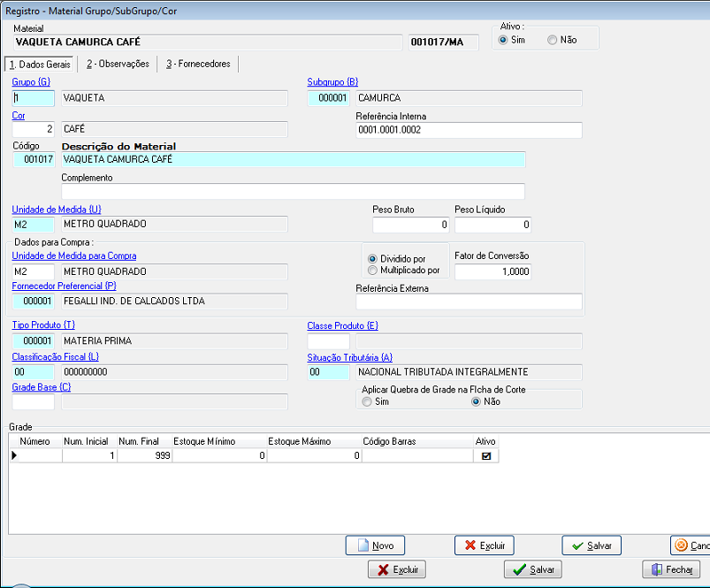Open 3 - Fornecedores tab

(x=198, y=64)
